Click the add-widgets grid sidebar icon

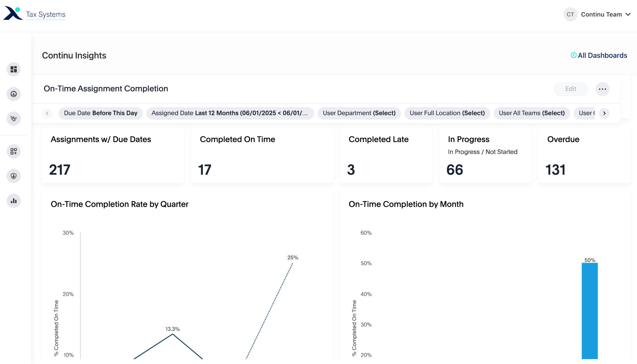click(14, 151)
